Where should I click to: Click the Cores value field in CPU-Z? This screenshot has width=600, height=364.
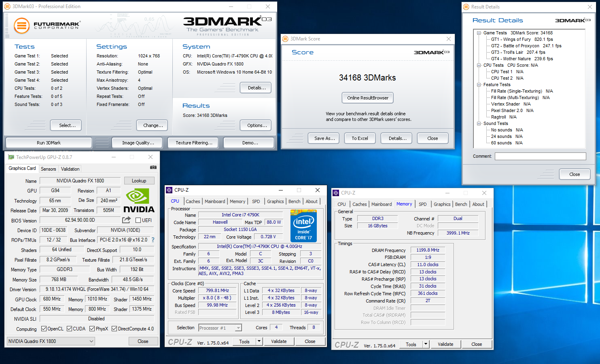tap(276, 327)
